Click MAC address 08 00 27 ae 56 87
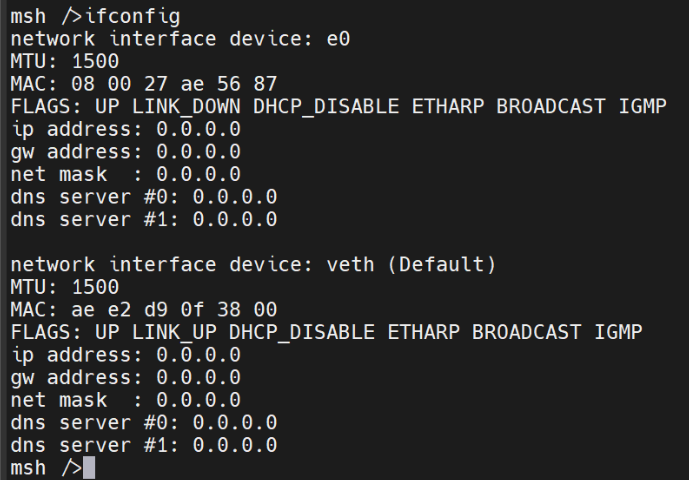Screen dimensions: 689x480 (173, 84)
